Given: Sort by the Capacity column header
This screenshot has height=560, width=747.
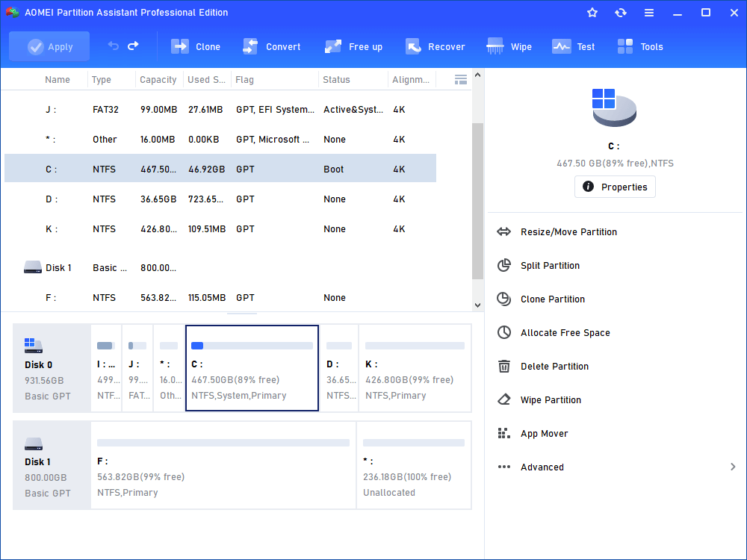Looking at the screenshot, I should click(x=158, y=80).
